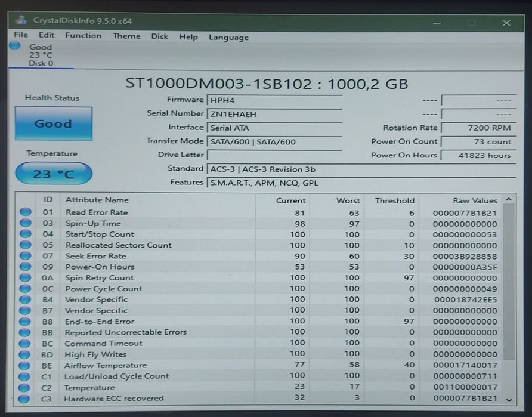
Task: Click the Standard field ACS-3 Revision 3b
Action: (361, 169)
